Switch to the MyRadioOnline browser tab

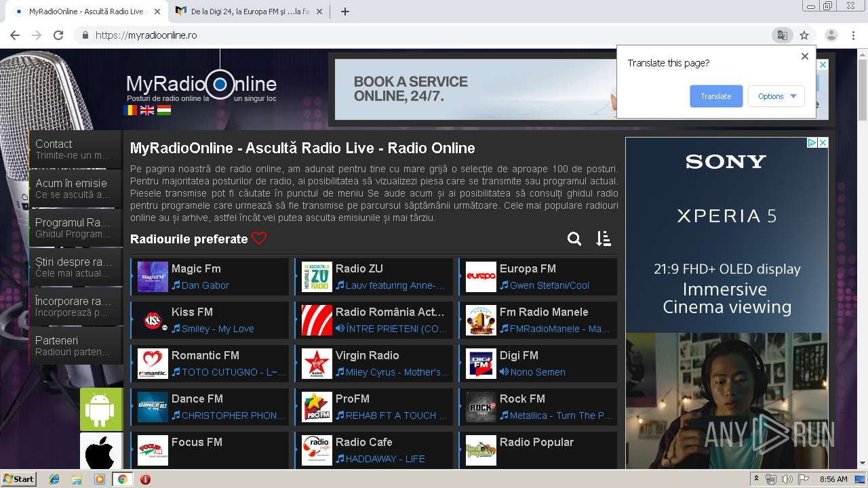tap(86, 12)
